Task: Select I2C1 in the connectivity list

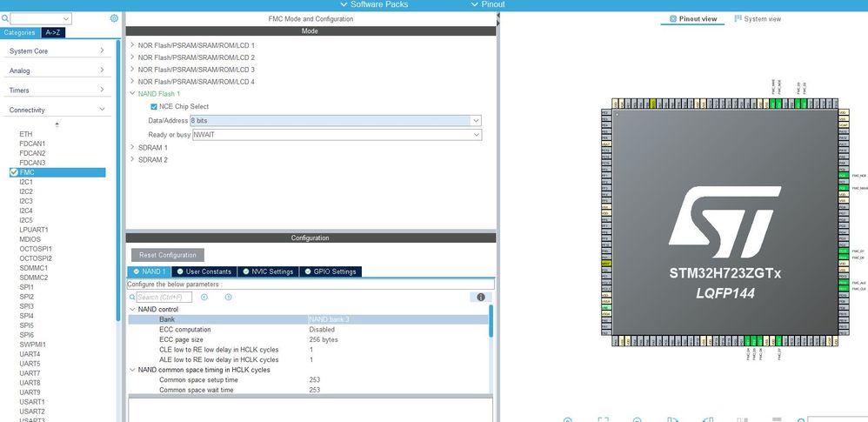Action: [x=26, y=182]
